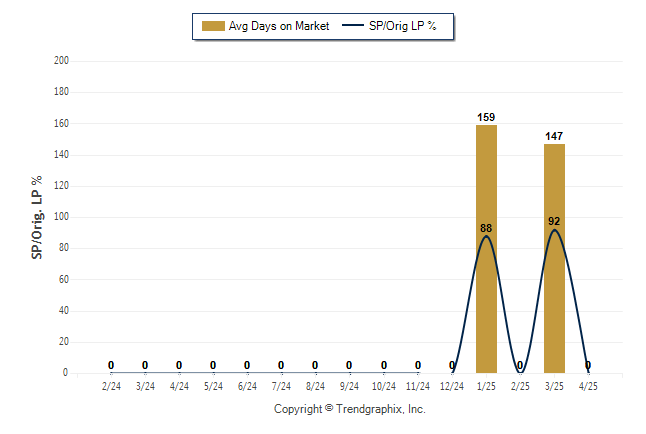Click the 12/24 x-axis label
Screen dimensions: 646x434
(452, 386)
